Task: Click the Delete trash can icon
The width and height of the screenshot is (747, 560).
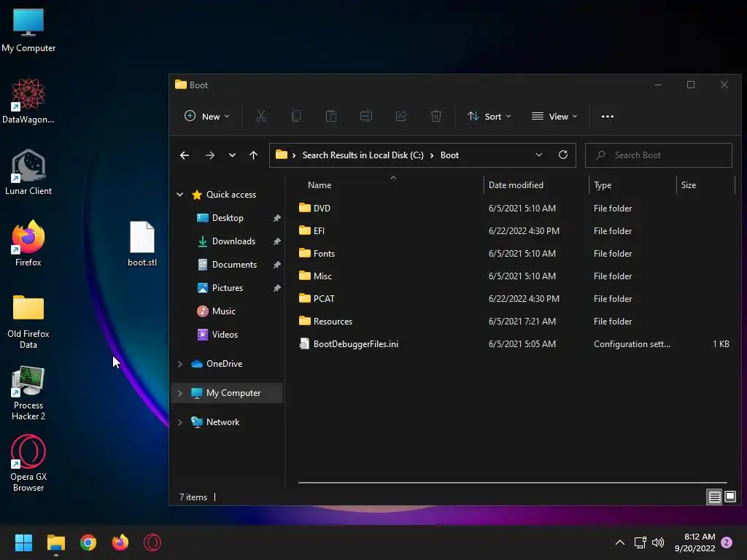Action: point(436,116)
